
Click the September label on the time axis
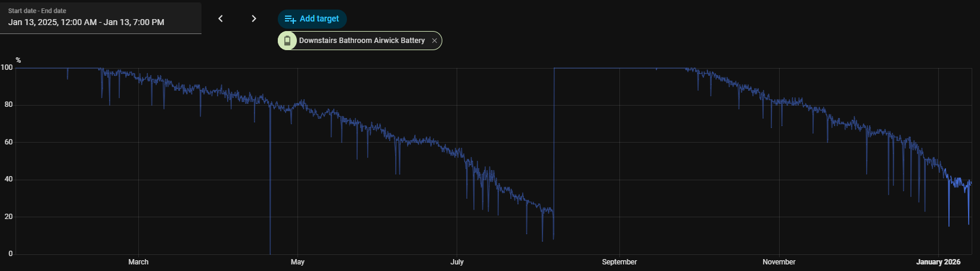coord(619,262)
